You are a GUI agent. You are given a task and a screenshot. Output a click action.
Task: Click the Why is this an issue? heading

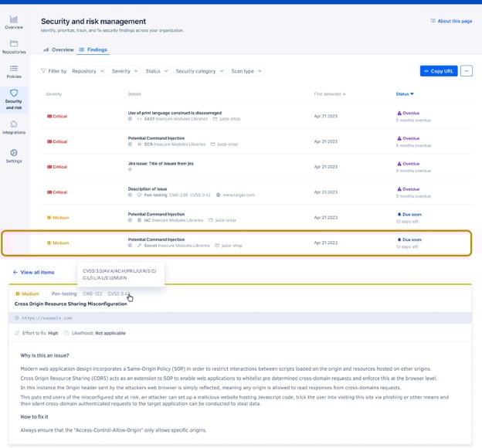pos(45,355)
